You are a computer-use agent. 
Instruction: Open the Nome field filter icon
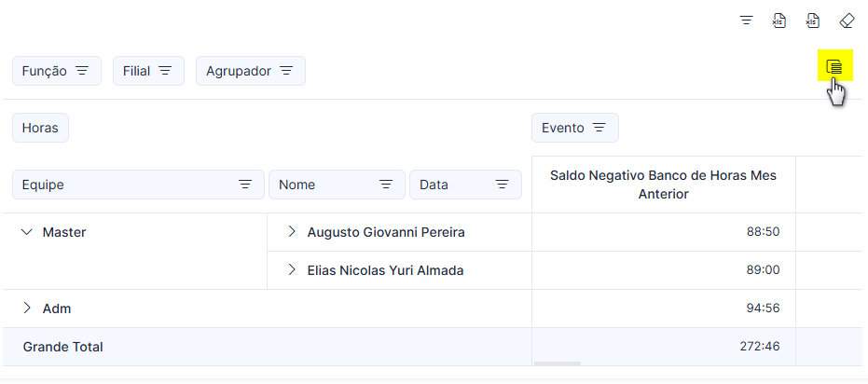click(386, 185)
